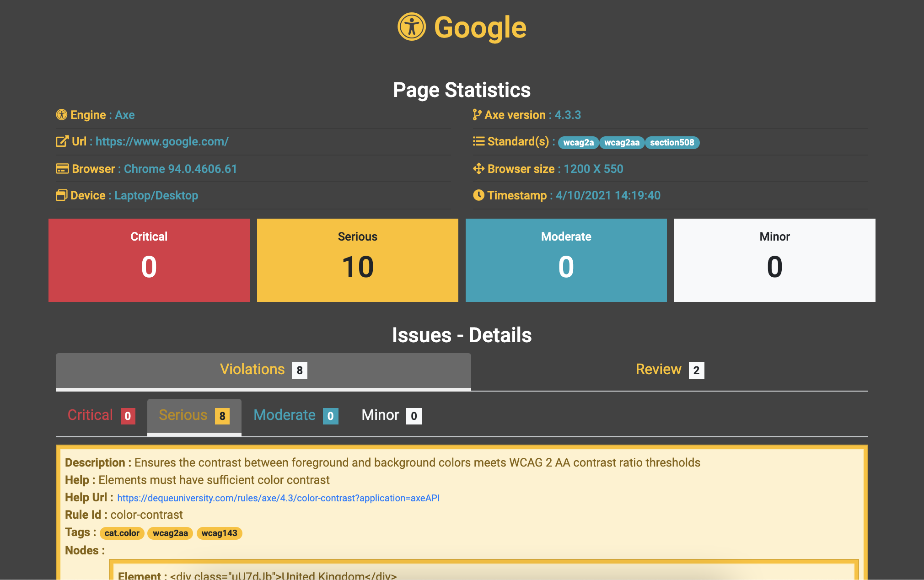Click the Browser window icon
The width and height of the screenshot is (924, 580).
pyautogui.click(x=62, y=169)
